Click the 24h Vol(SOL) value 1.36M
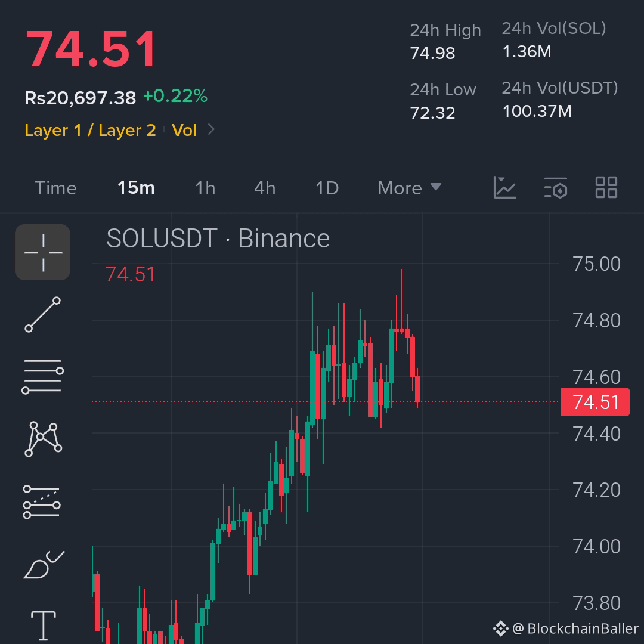The width and height of the screenshot is (644, 644). click(x=527, y=52)
